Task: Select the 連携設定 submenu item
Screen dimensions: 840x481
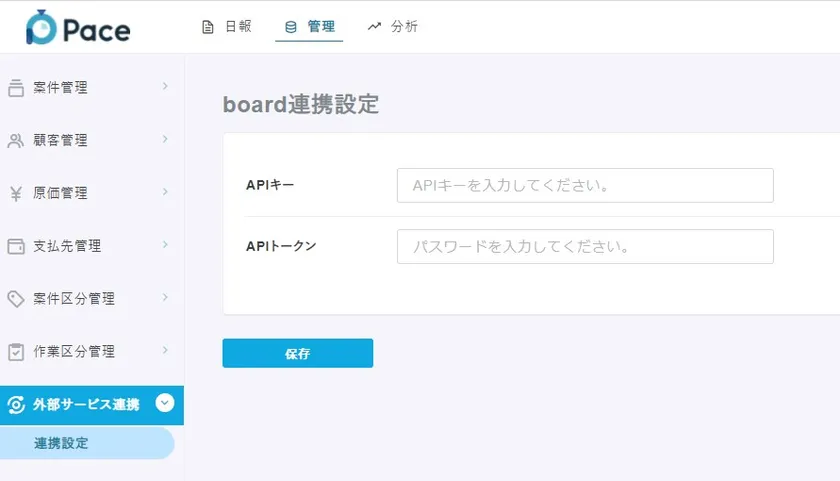Action: pyautogui.click(x=87, y=443)
